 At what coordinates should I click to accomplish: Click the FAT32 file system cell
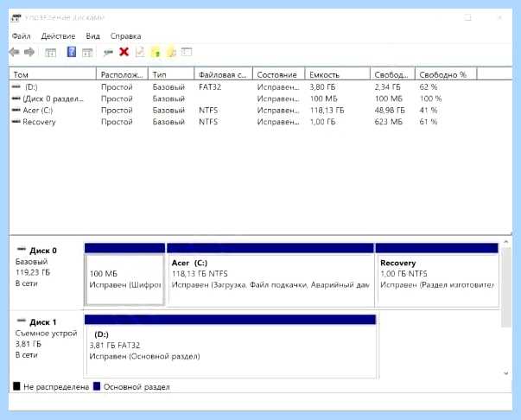[x=210, y=87]
